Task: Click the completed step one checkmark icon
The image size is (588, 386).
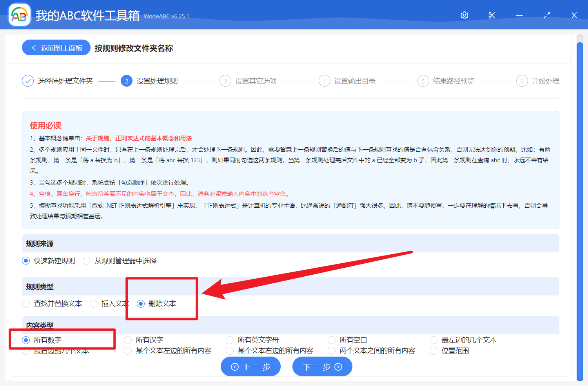Action: tap(28, 81)
